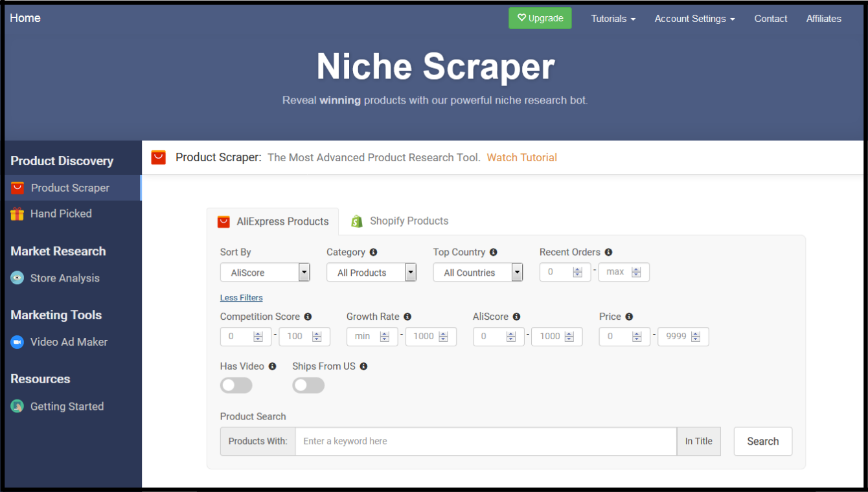This screenshot has width=868, height=492.
Task: Click the info icon next to Ships From US
Action: point(363,366)
